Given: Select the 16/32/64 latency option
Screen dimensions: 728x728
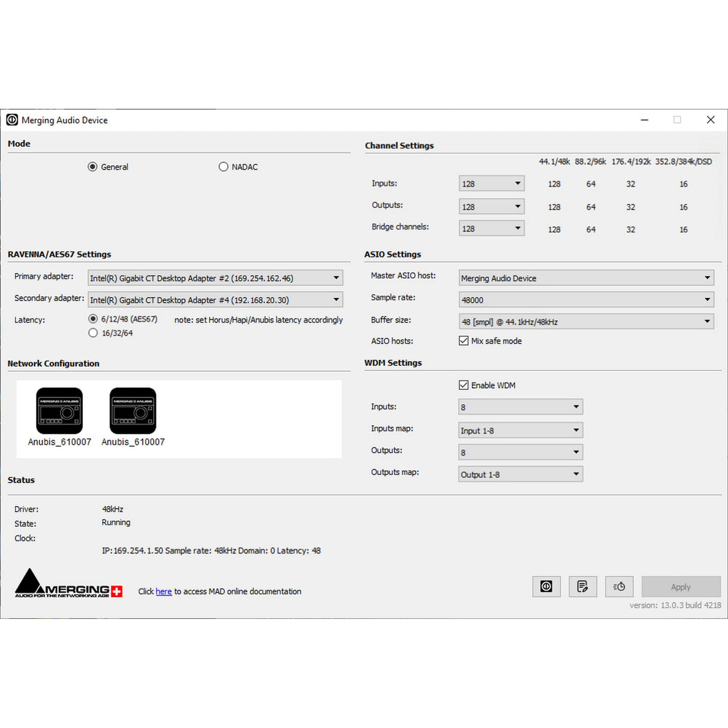Looking at the screenshot, I should (93, 333).
